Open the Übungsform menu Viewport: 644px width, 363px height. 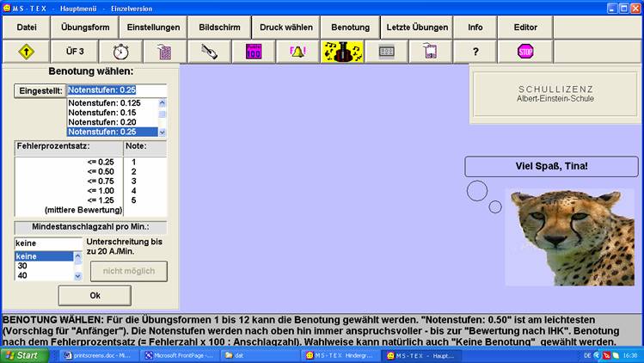(x=86, y=27)
